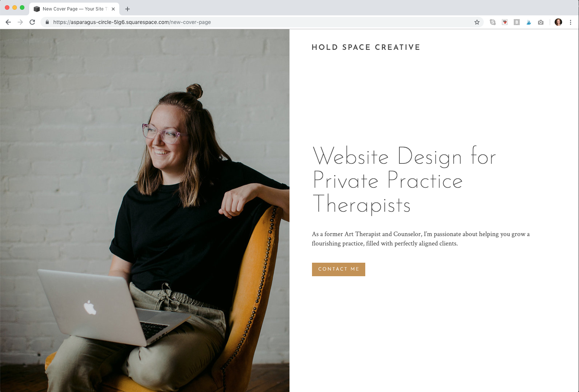Reload the current page
The width and height of the screenshot is (579, 392).
(x=32, y=22)
